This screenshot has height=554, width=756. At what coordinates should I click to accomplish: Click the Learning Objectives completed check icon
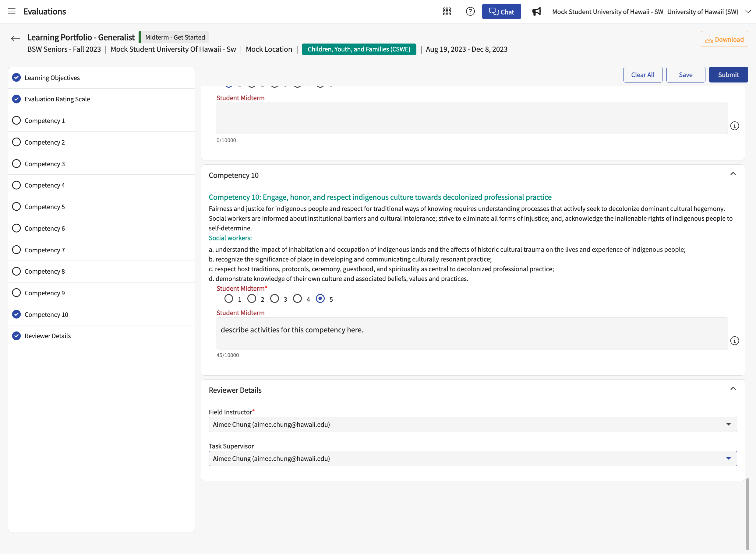(x=16, y=77)
